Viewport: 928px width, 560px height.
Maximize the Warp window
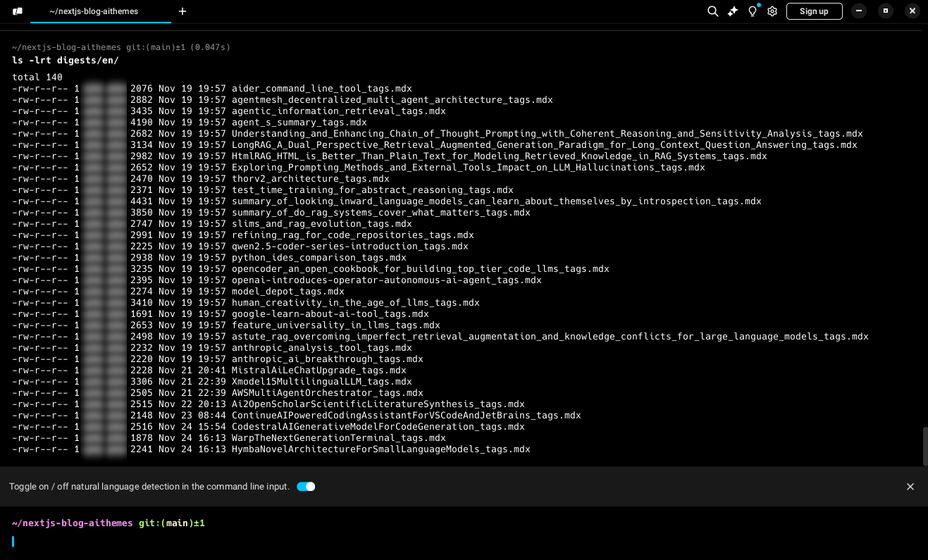tap(886, 11)
